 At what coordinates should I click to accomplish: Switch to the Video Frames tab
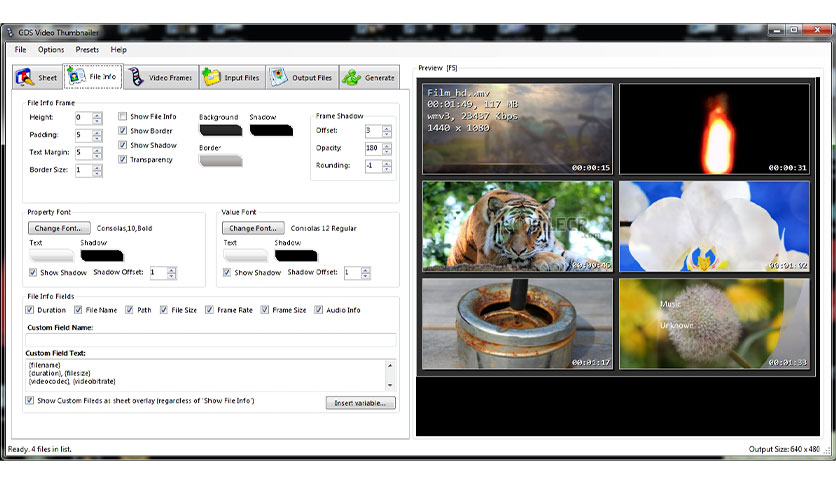[161, 78]
